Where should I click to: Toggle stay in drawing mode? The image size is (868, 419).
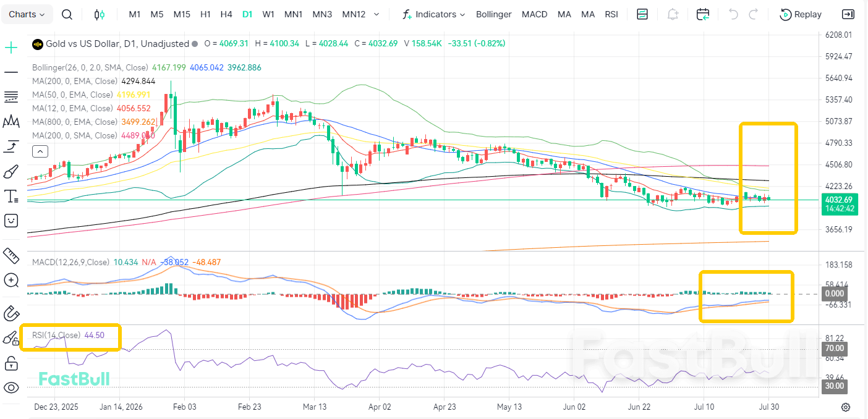[11, 338]
